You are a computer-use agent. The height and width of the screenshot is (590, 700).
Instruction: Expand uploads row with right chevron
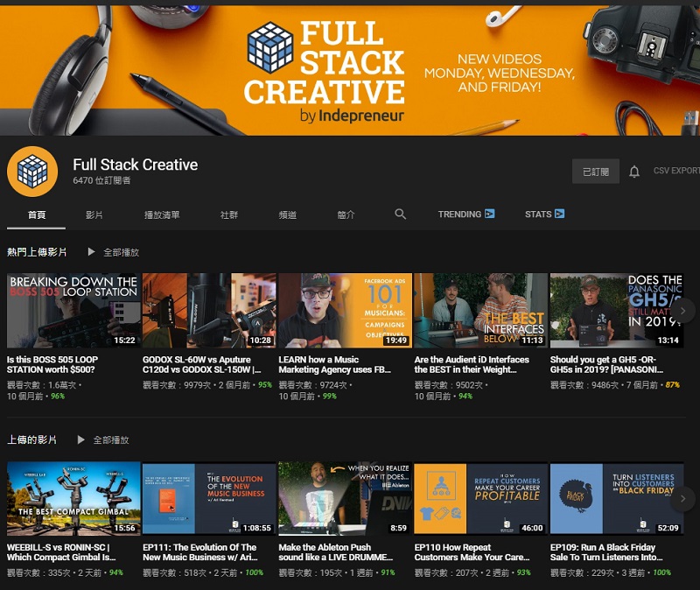click(683, 498)
